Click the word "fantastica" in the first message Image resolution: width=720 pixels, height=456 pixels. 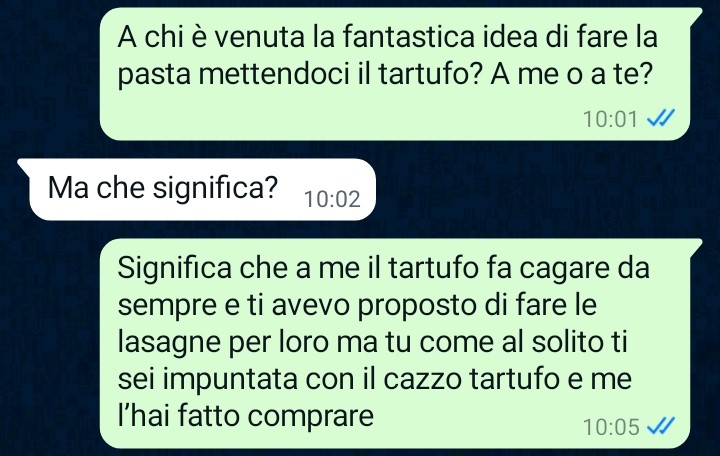point(408,37)
